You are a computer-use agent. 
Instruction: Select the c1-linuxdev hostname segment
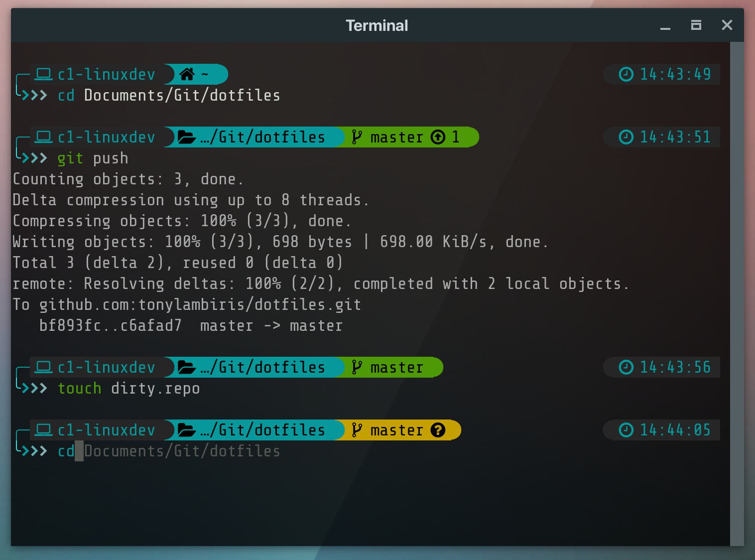pyautogui.click(x=106, y=74)
